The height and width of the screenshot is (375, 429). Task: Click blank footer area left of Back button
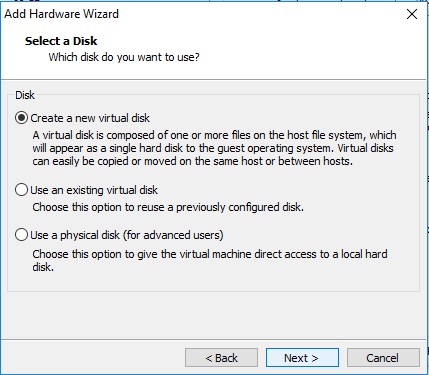click(93, 358)
